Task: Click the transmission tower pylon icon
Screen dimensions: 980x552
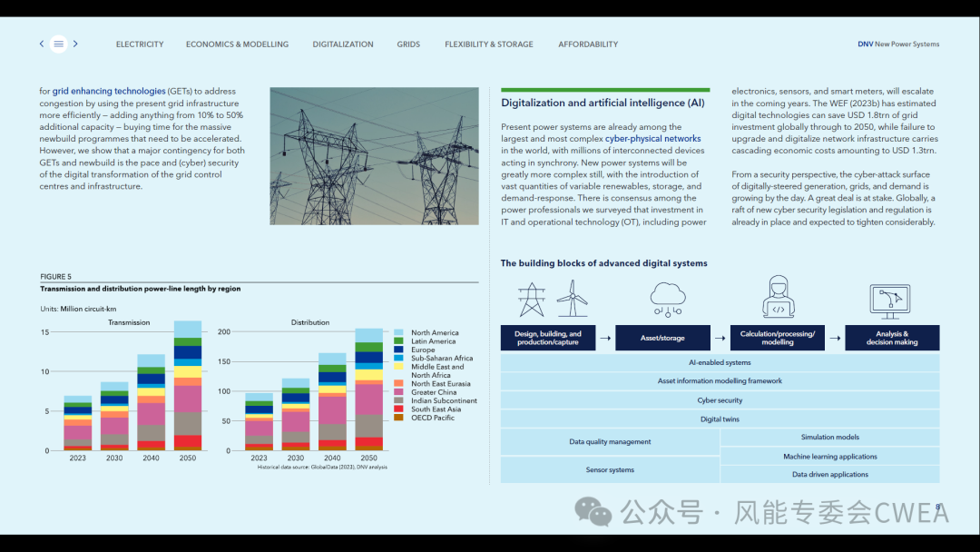Action: point(531,300)
